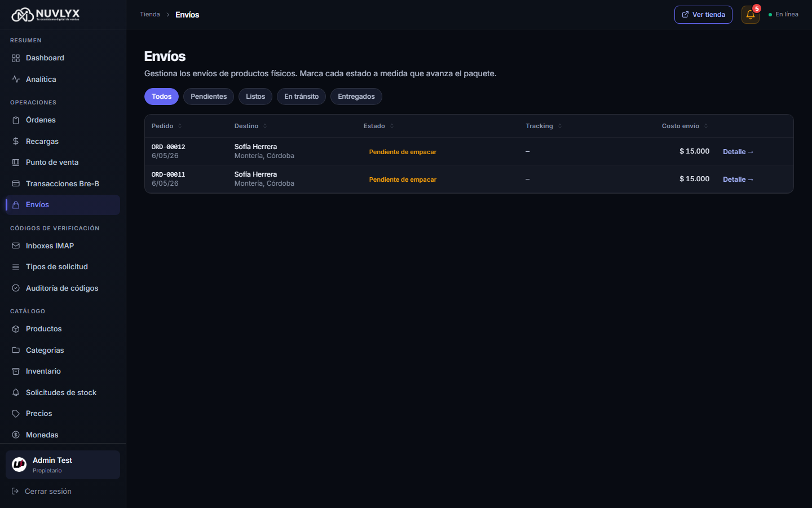Viewport: 812px width, 508px height.
Task: Switch to En tránsito filter tab
Action: tap(301, 97)
